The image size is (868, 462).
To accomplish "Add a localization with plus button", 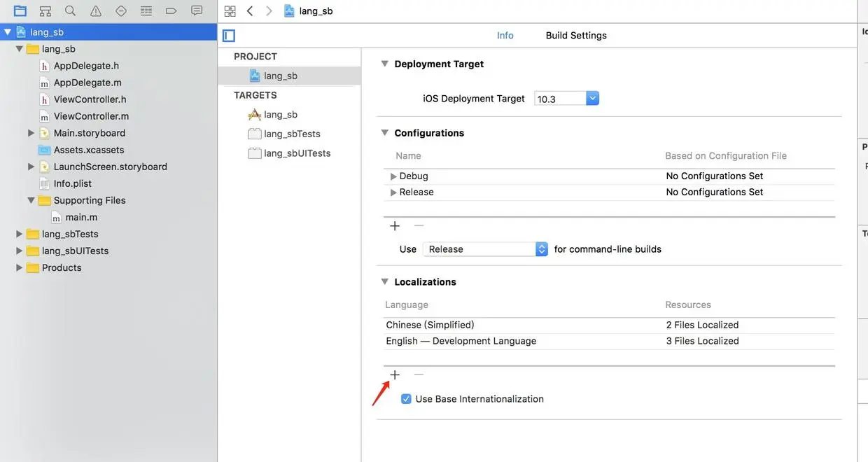I will (x=395, y=374).
